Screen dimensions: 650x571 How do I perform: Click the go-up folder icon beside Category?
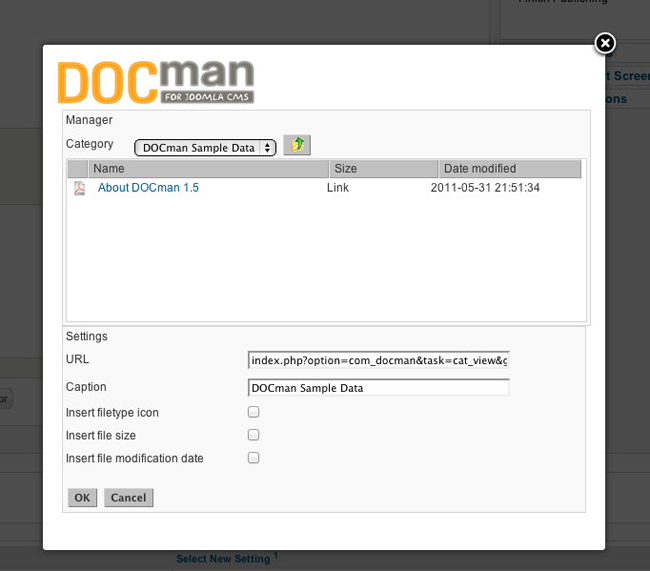pos(297,145)
